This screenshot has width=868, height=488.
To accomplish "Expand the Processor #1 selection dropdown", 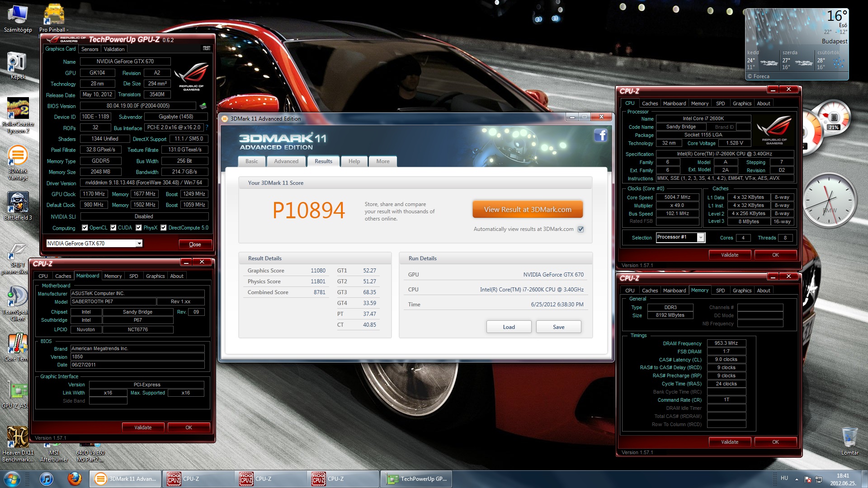I will coord(701,238).
